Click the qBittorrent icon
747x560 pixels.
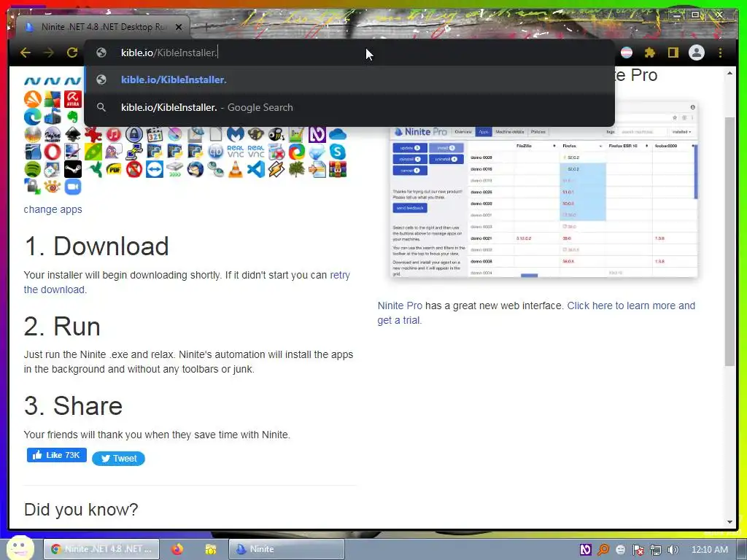pos(215,152)
